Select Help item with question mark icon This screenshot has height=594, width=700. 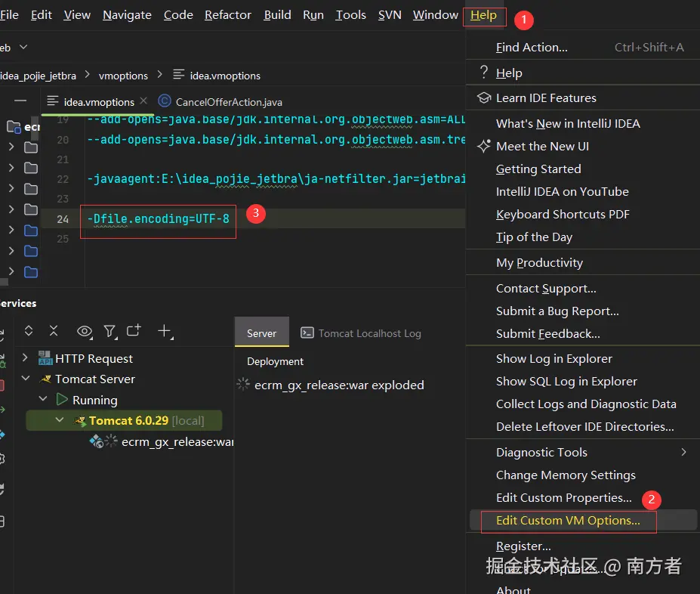pyautogui.click(x=583, y=73)
